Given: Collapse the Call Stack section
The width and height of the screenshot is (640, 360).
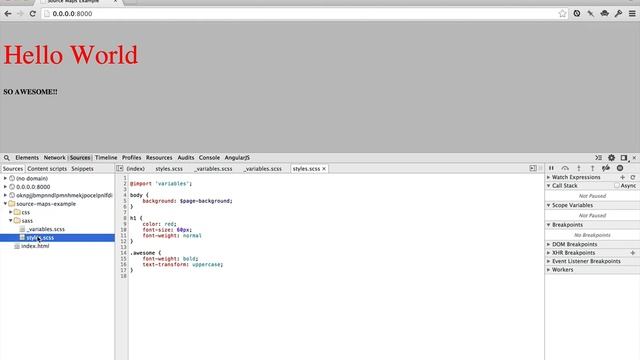Looking at the screenshot, I should [x=549, y=186].
